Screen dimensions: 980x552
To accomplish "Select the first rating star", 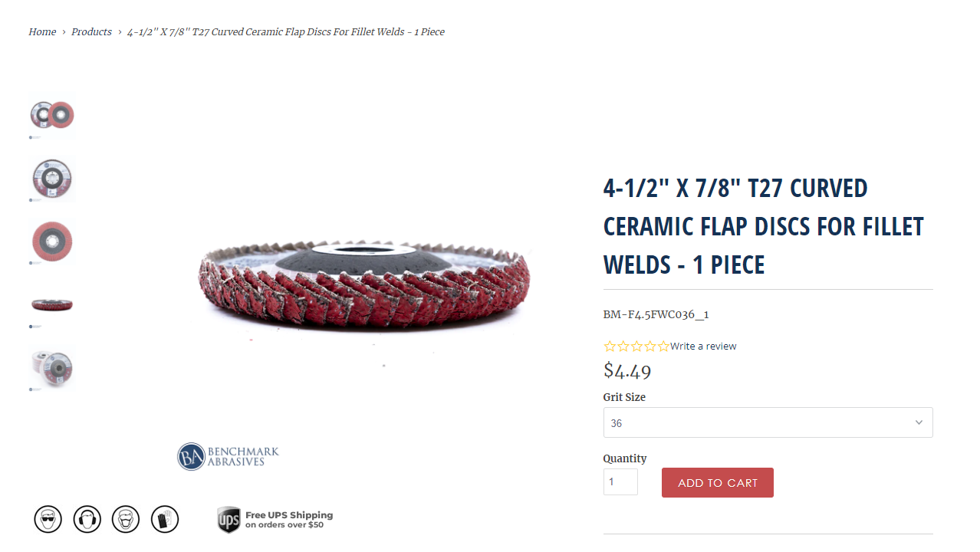I will 610,347.
